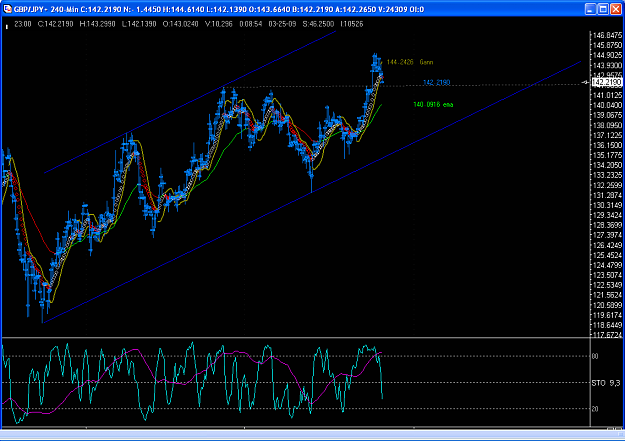This screenshot has width=625, height=441.
Task: Click the 120.5899 price axis label
Action: point(607,305)
